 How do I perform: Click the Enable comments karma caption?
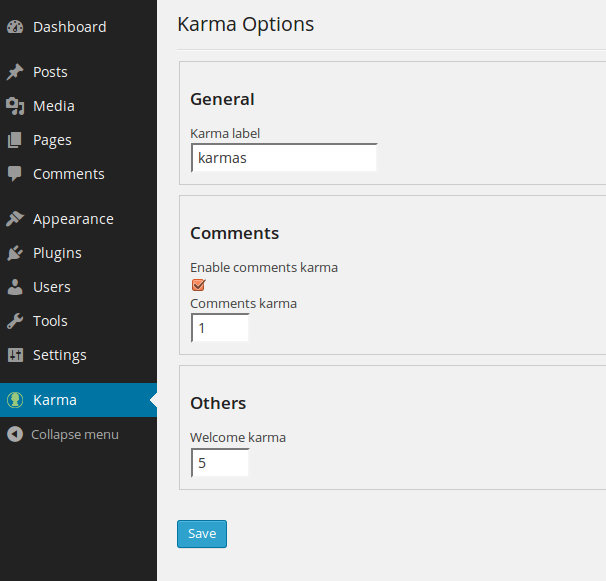click(x=264, y=267)
